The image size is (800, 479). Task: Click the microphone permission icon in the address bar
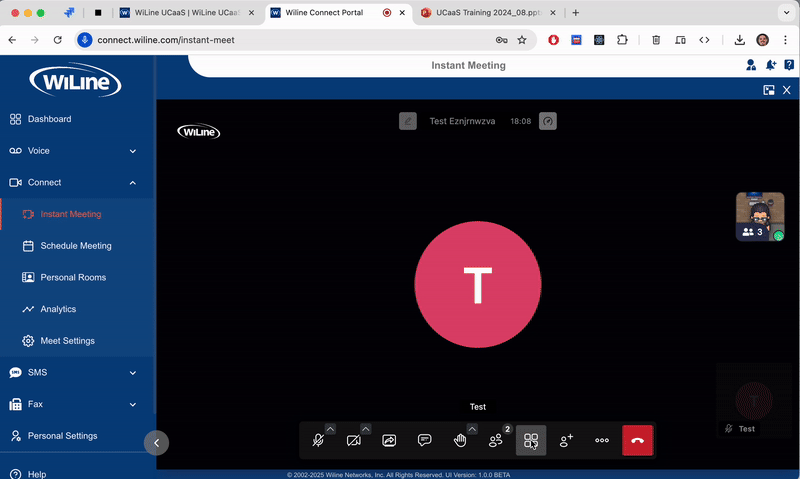85,40
